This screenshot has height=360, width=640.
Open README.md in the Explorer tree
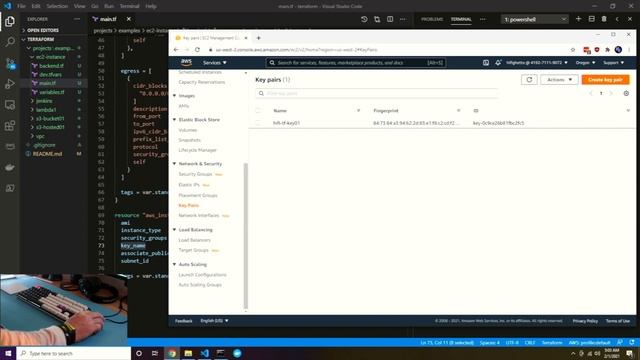(47, 154)
